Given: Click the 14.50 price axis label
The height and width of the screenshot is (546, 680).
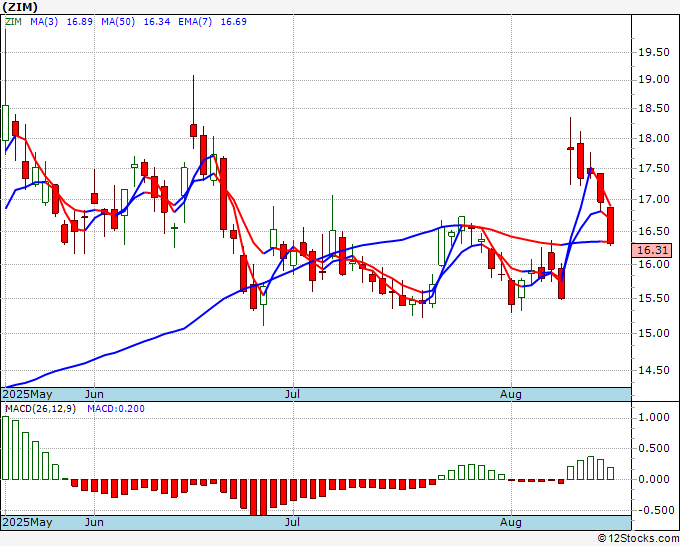Looking at the screenshot, I should 654,370.
